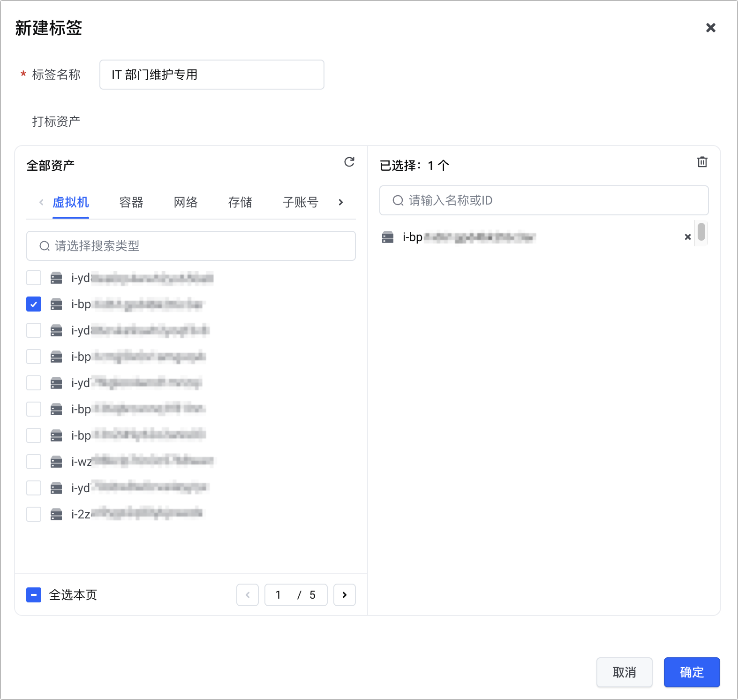Check the i-2z asset checkbox
Image resolution: width=738 pixels, height=700 pixels.
click(34, 514)
